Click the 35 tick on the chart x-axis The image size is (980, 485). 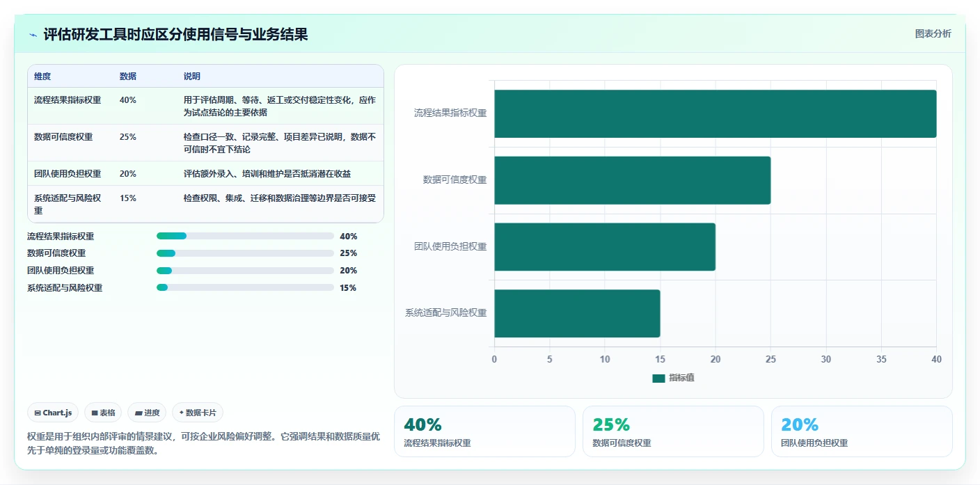pyautogui.click(x=881, y=359)
